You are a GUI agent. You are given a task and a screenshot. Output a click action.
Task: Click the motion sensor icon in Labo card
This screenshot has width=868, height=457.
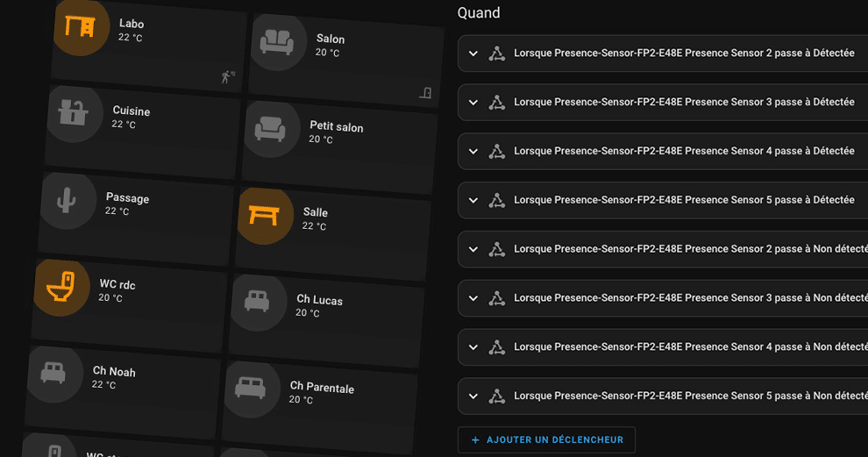tap(227, 76)
